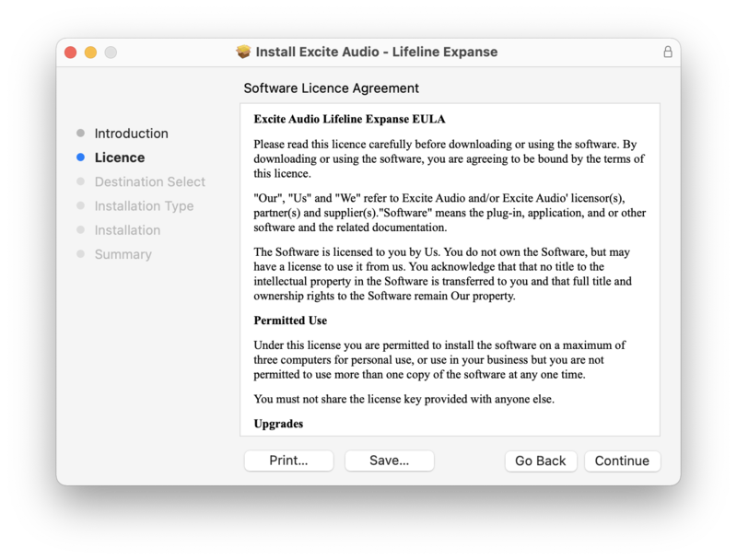Screen dimensions: 737x560
Task: Click the blue bullet beside Licence
Action: 81,157
